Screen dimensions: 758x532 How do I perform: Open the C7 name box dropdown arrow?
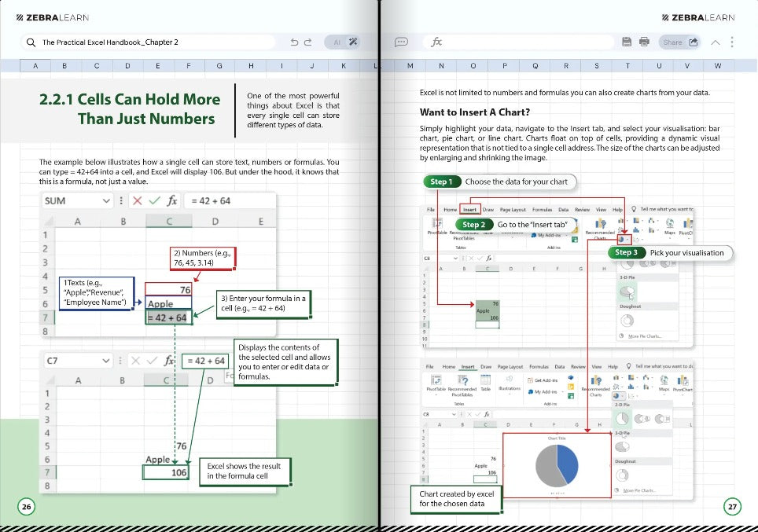[x=106, y=361]
